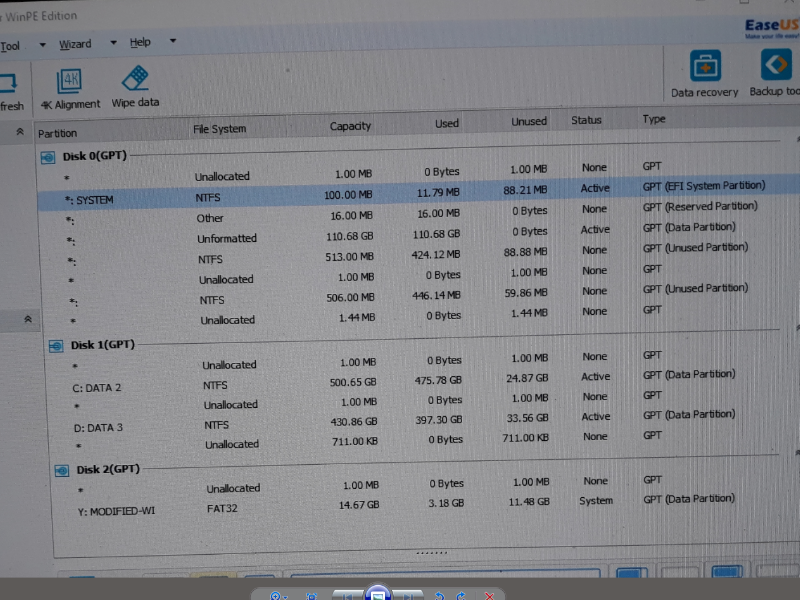Click the 1.44 MB capacity cell
This screenshot has height=600, width=800.
[x=357, y=318]
